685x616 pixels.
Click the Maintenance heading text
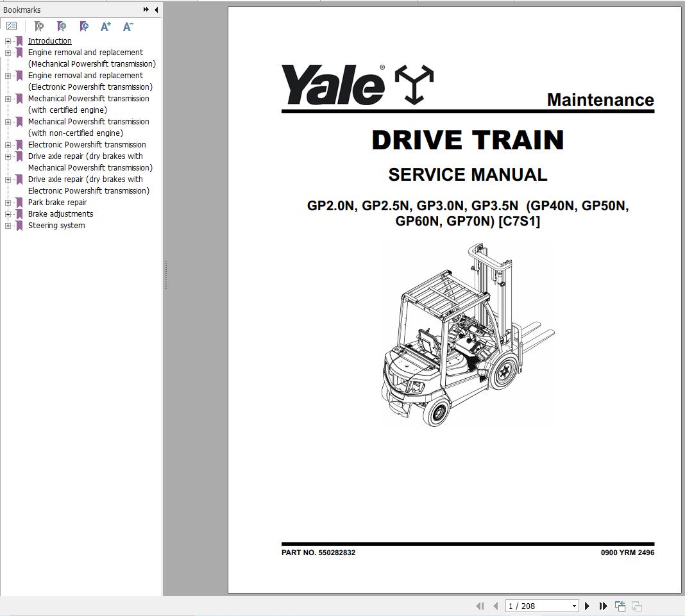pyautogui.click(x=601, y=99)
